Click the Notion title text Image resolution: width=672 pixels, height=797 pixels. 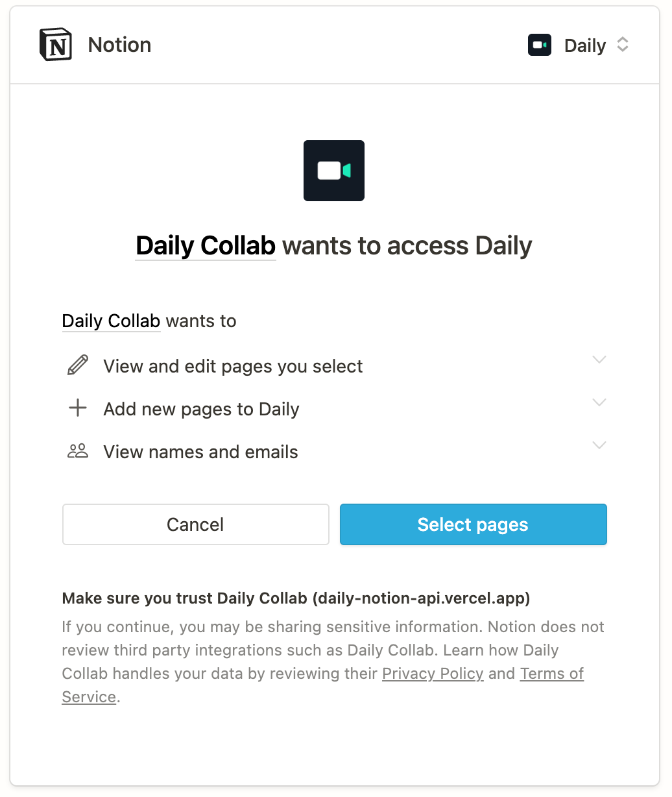(x=119, y=45)
